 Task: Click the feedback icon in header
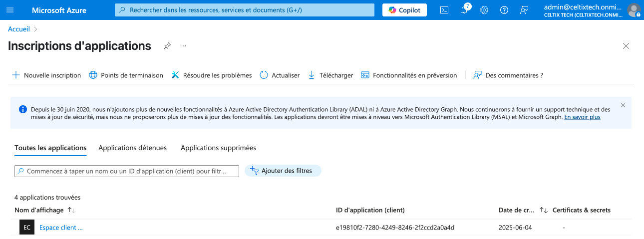tap(524, 10)
